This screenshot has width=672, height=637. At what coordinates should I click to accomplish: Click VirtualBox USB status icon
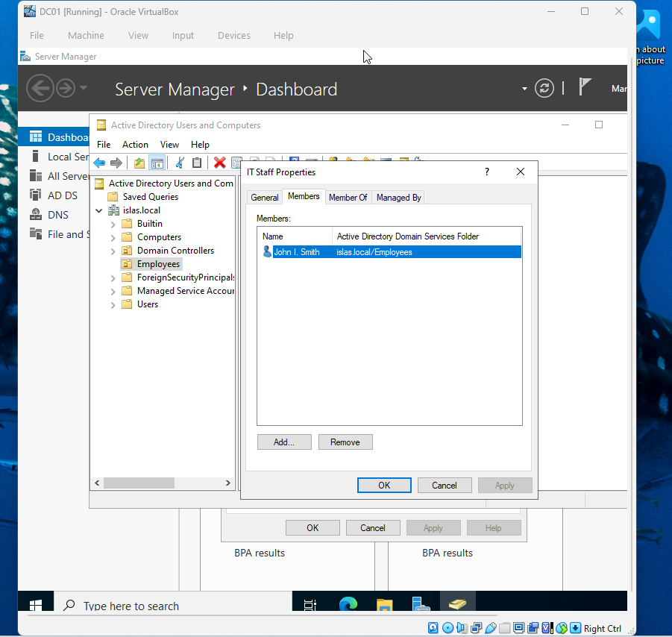[491, 628]
